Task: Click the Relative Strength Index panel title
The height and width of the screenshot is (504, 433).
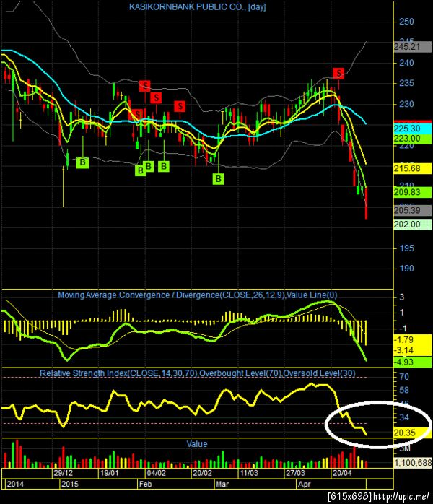Action: click(197, 373)
